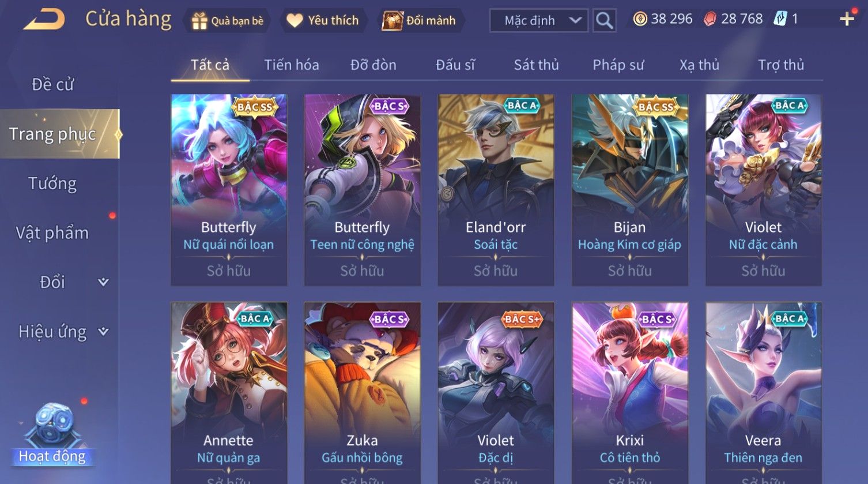This screenshot has width=868, height=484.
Task: Open Vật phẩm sidebar section
Action: pyautogui.click(x=52, y=233)
